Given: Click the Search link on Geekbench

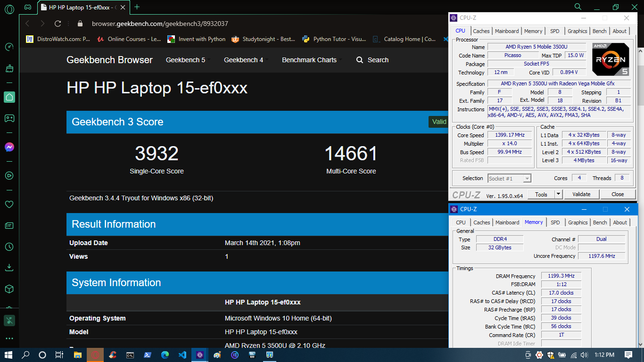Looking at the screenshot, I should (372, 60).
